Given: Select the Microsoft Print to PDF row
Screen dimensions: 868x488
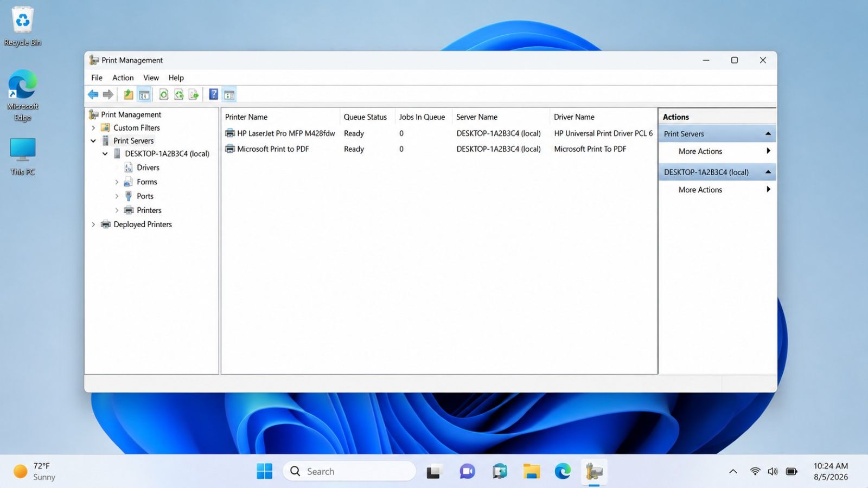Looking at the screenshot, I should [439, 149].
